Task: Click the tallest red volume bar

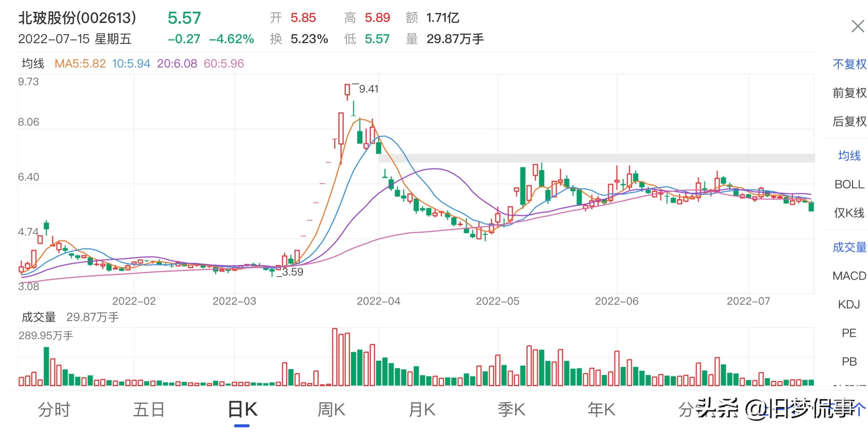Action: click(335, 357)
